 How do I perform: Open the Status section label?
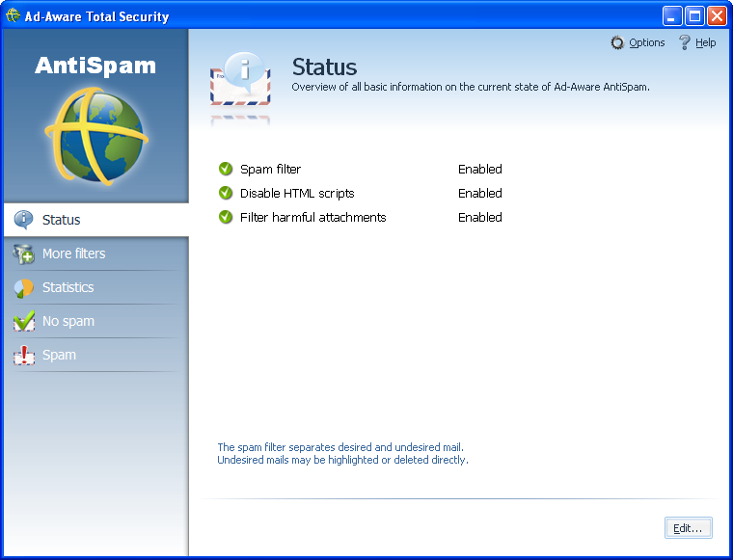click(61, 220)
